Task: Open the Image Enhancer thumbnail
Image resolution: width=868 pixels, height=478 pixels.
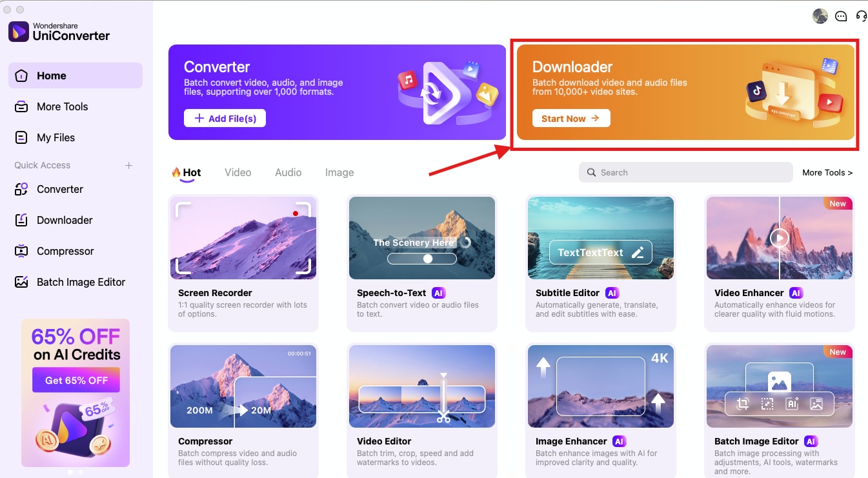Action: tap(601, 386)
